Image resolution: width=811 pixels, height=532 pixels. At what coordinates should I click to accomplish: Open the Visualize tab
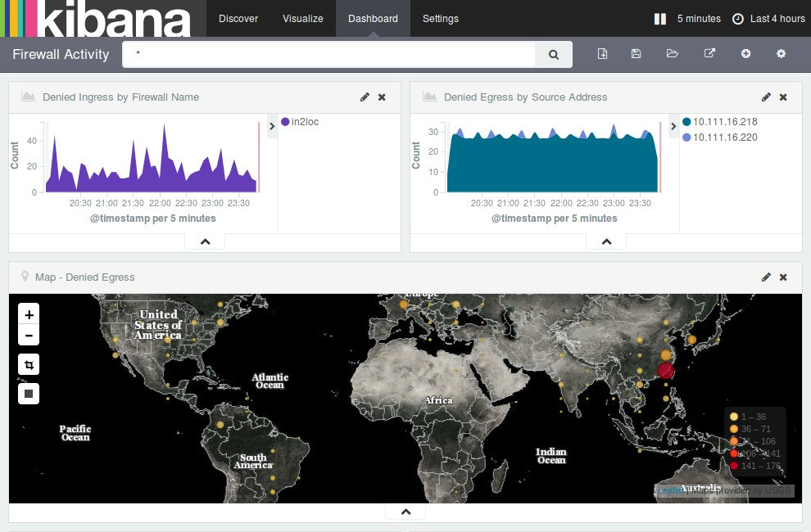pyautogui.click(x=303, y=19)
